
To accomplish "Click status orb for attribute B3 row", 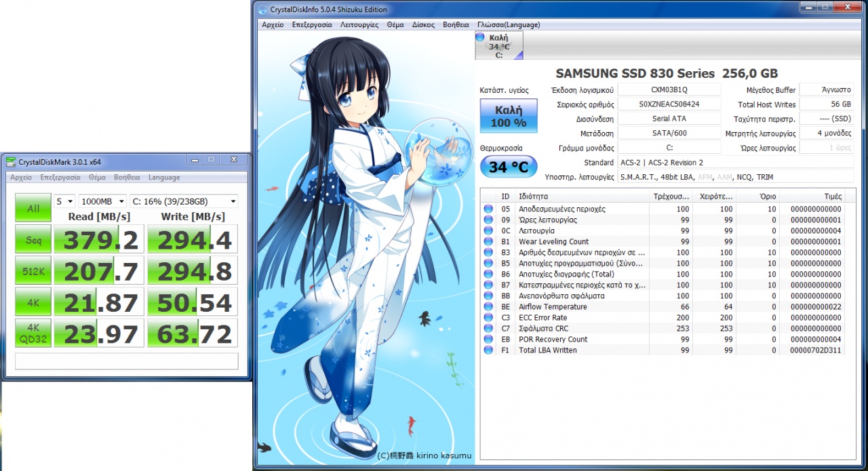I will tap(488, 252).
